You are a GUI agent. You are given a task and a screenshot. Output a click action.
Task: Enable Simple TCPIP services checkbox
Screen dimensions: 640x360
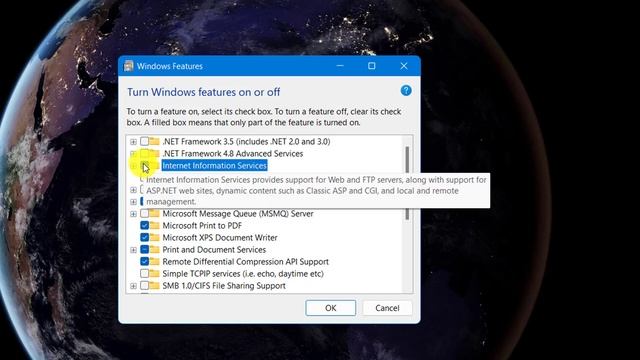[144, 273]
